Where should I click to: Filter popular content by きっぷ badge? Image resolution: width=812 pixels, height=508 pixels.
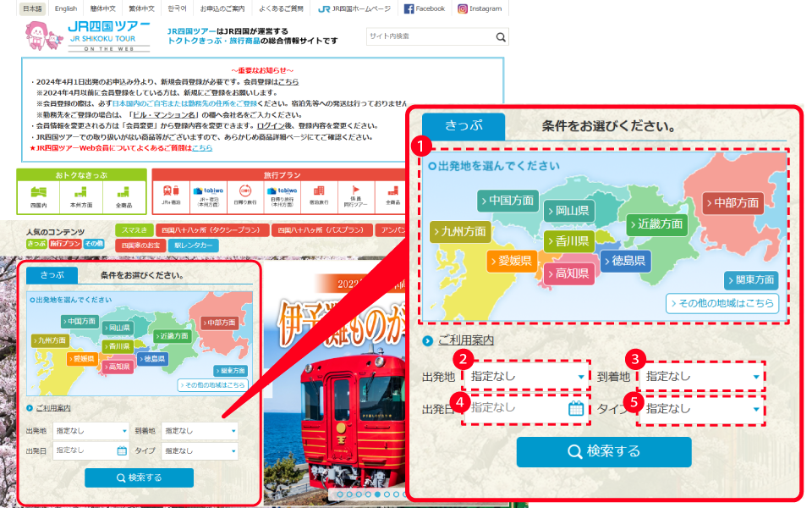click(x=36, y=244)
